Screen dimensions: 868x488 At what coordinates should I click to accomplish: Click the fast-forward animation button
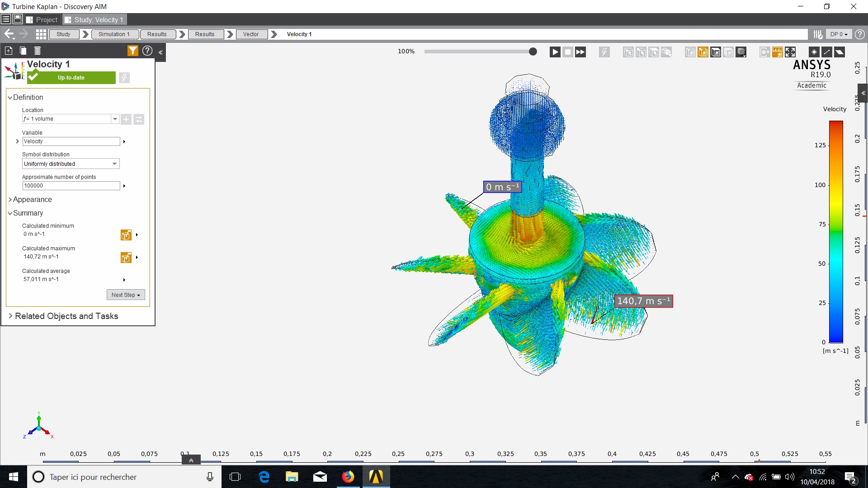click(580, 52)
